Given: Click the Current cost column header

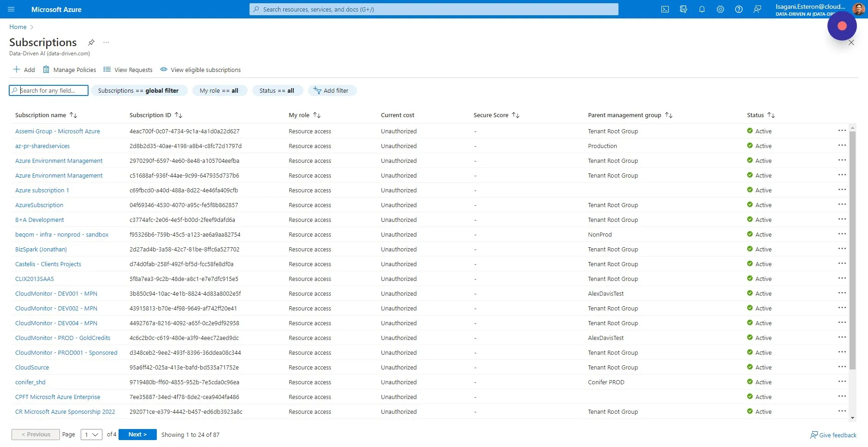Looking at the screenshot, I should click(x=398, y=115).
